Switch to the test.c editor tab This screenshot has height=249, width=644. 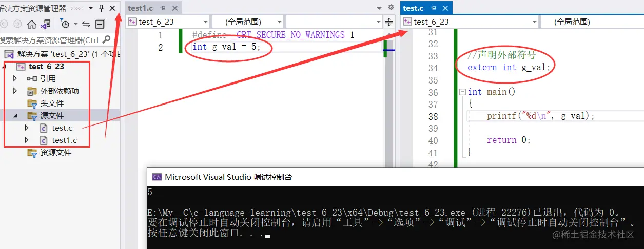413,8
